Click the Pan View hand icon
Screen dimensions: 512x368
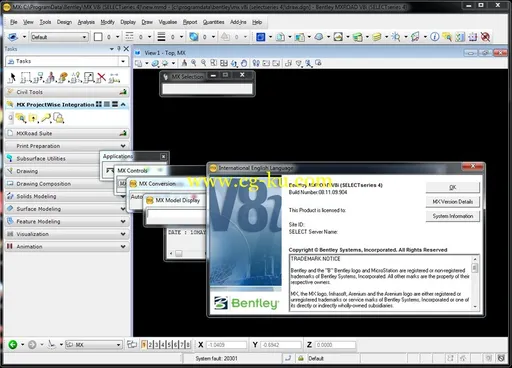pyautogui.click(x=244, y=63)
